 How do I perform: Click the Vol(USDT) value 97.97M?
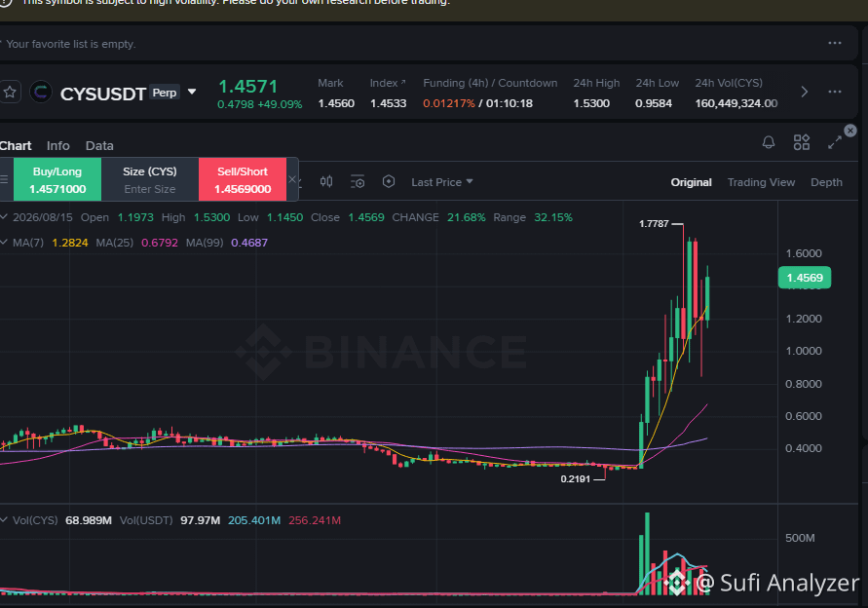(x=201, y=520)
